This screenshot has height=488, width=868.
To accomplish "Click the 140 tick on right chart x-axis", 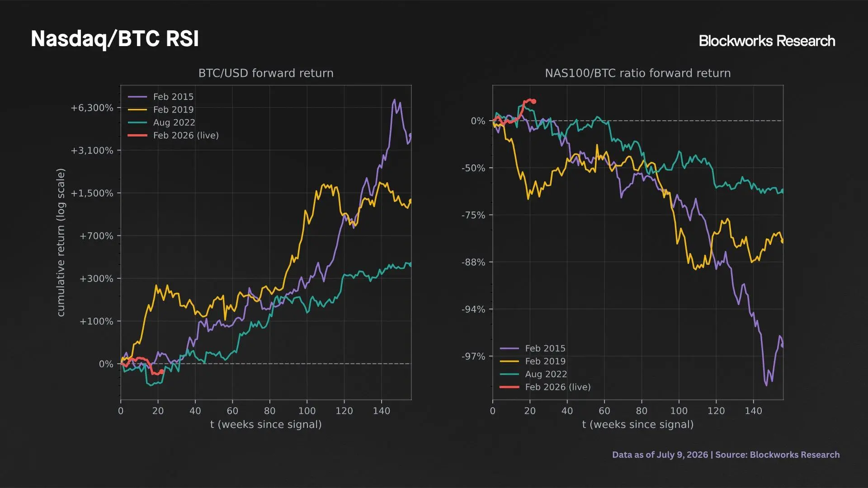I will click(x=753, y=411).
